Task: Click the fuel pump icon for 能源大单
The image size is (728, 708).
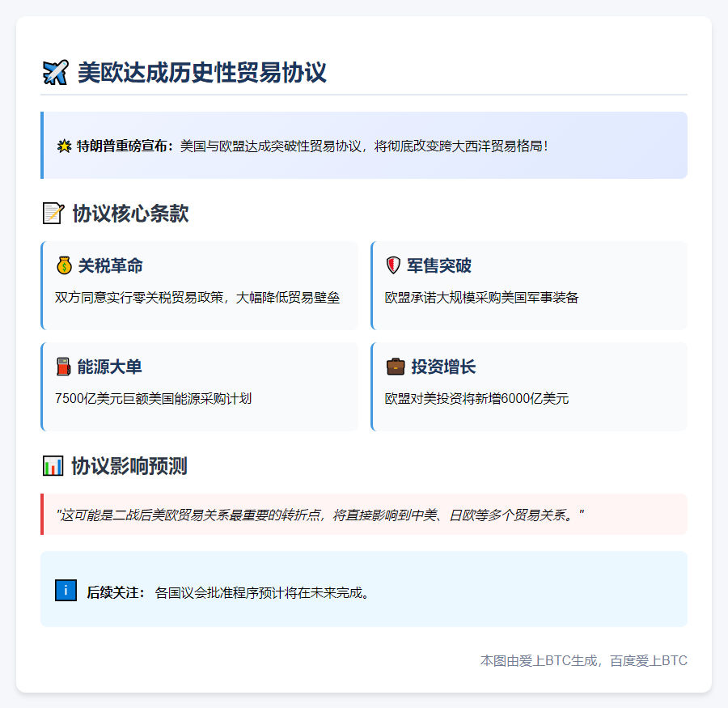Action: [x=63, y=367]
